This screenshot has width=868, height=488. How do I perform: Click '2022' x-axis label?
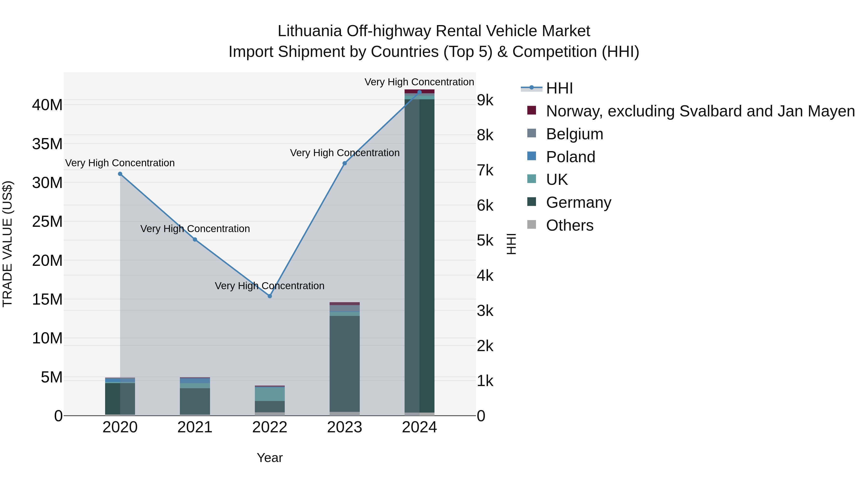[x=270, y=427]
